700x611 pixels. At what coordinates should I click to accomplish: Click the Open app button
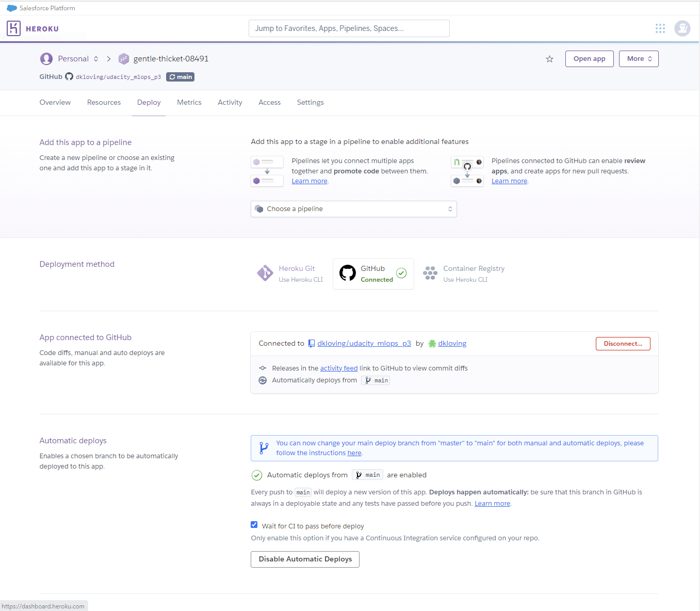pyautogui.click(x=590, y=59)
